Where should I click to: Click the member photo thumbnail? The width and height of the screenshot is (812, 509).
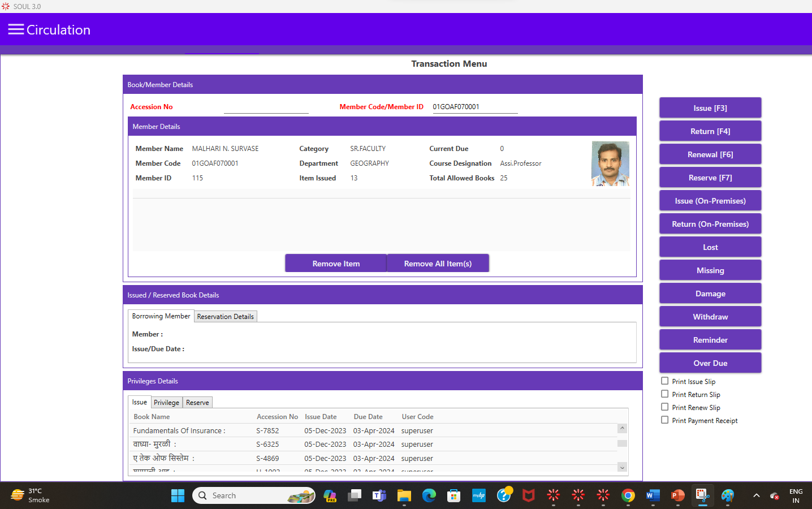610,163
